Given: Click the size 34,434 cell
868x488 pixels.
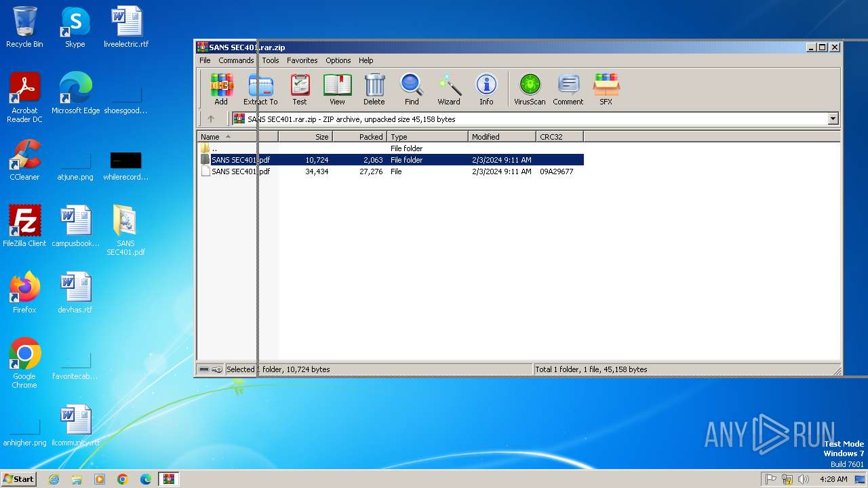Looking at the screenshot, I should pyautogui.click(x=317, y=171).
